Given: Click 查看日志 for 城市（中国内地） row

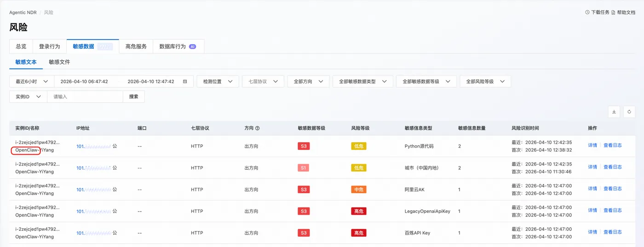Looking at the screenshot, I should pos(613,167).
